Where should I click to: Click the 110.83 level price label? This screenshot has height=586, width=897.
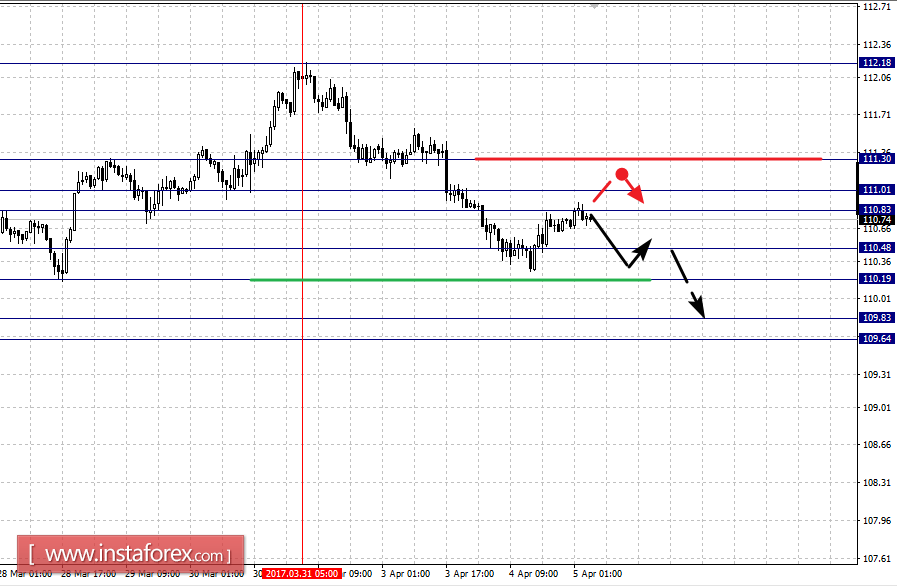click(x=876, y=210)
